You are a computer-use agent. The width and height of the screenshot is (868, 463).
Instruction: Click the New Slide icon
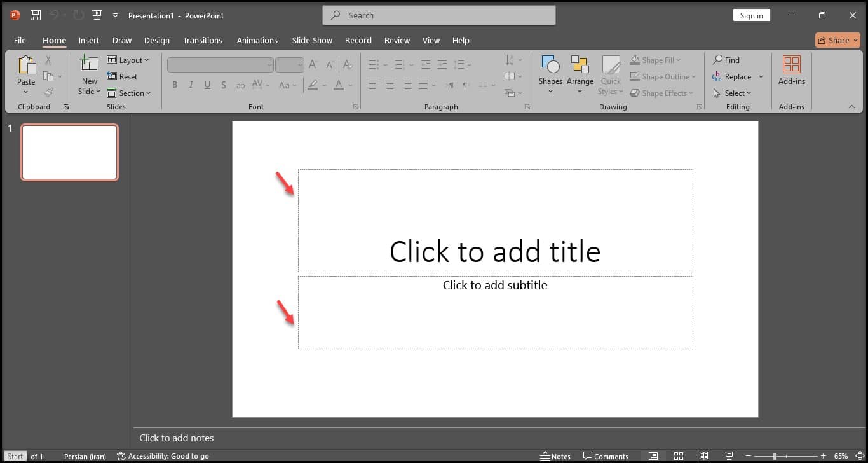(x=89, y=65)
